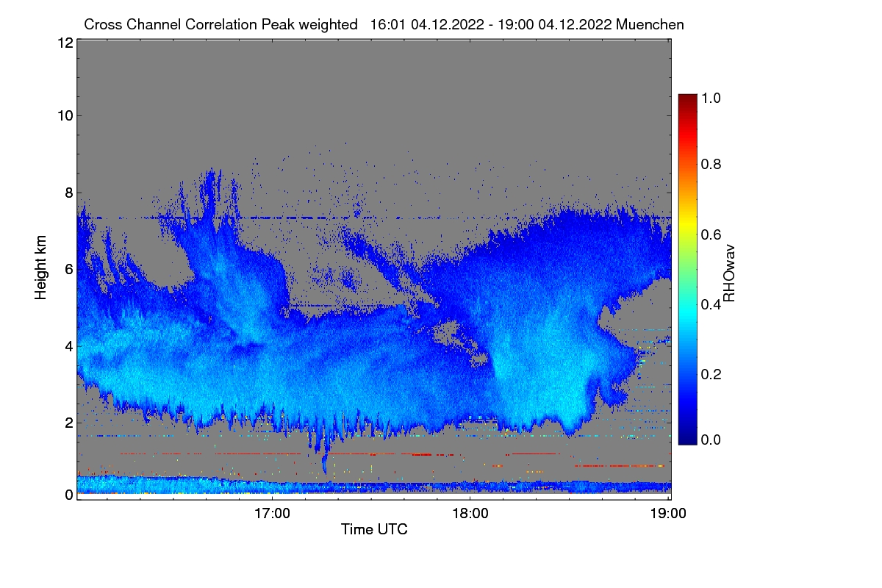Click the 18:00 time tick label

point(470,513)
